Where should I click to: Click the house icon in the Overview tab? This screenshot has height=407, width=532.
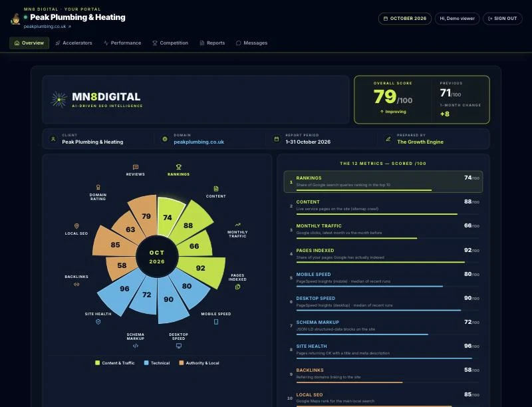click(x=17, y=43)
